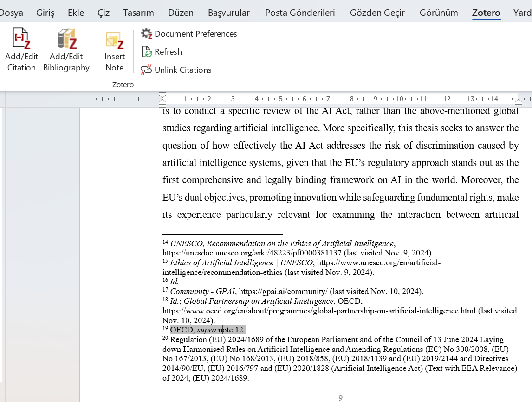
Task: Click 'Regulation (EU) 2024/1689' in footnote 20
Action: coord(217,339)
